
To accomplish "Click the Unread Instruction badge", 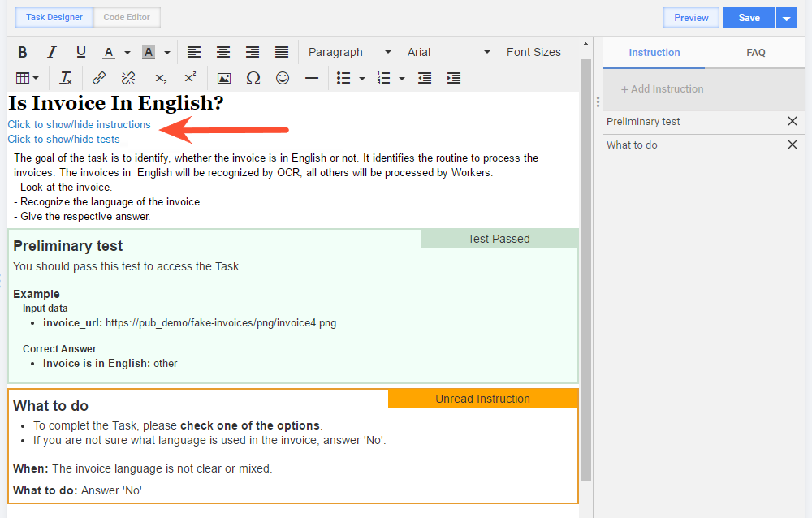I will (482, 399).
